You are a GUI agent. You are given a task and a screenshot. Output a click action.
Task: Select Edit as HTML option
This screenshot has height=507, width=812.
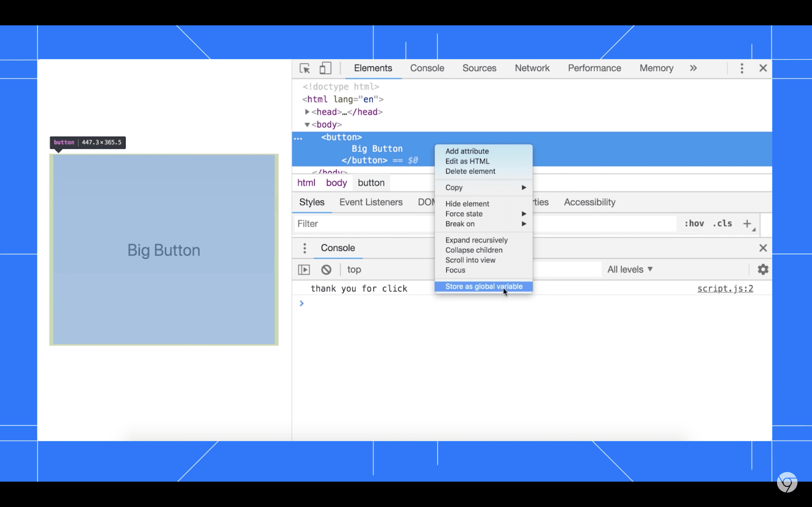click(x=468, y=161)
